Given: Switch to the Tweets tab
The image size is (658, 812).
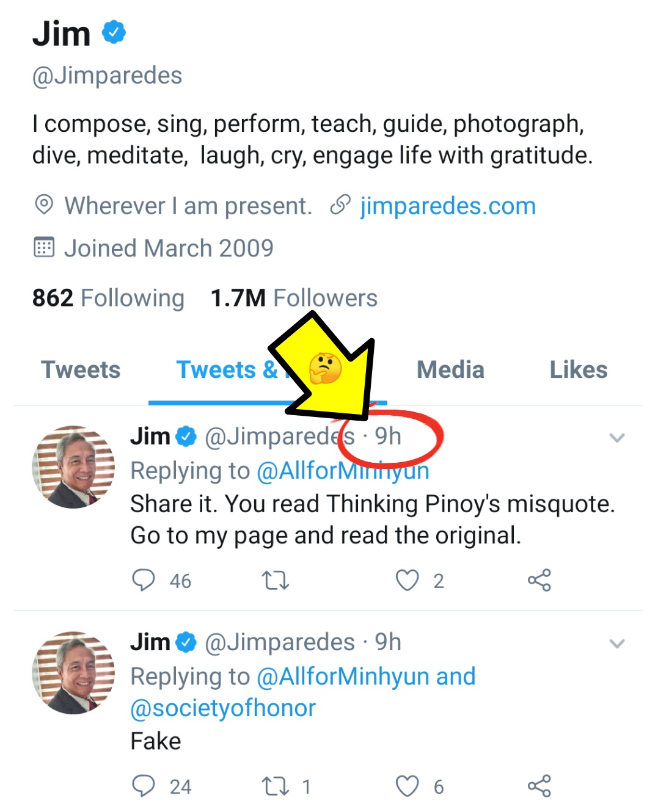Looking at the screenshot, I should pyautogui.click(x=81, y=370).
